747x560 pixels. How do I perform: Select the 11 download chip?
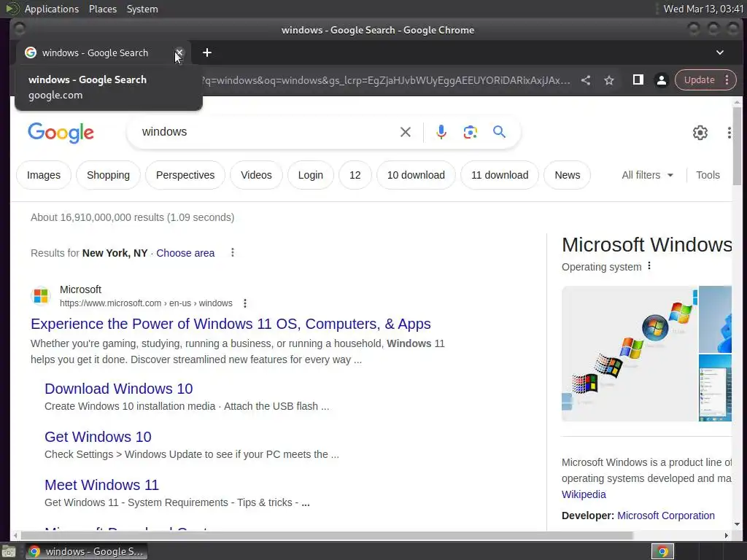[500, 175]
